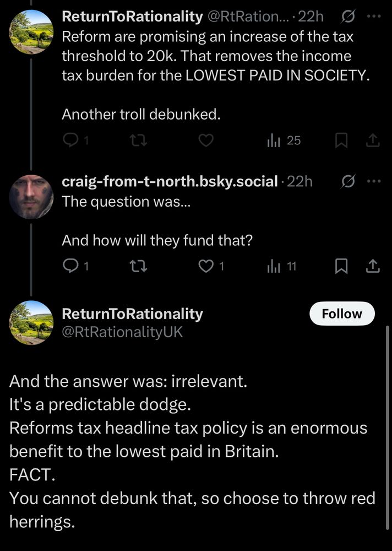Image resolution: width=392 pixels, height=551 pixels.
Task: Open the more options menu on the first post
Action: point(373,17)
